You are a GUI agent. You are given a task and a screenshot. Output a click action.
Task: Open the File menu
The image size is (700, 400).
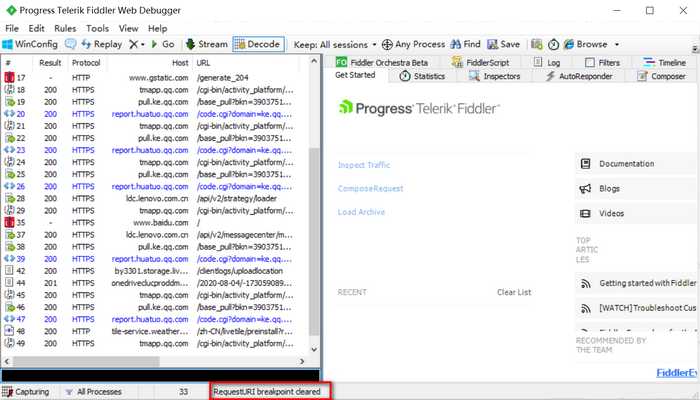pyautogui.click(x=12, y=28)
